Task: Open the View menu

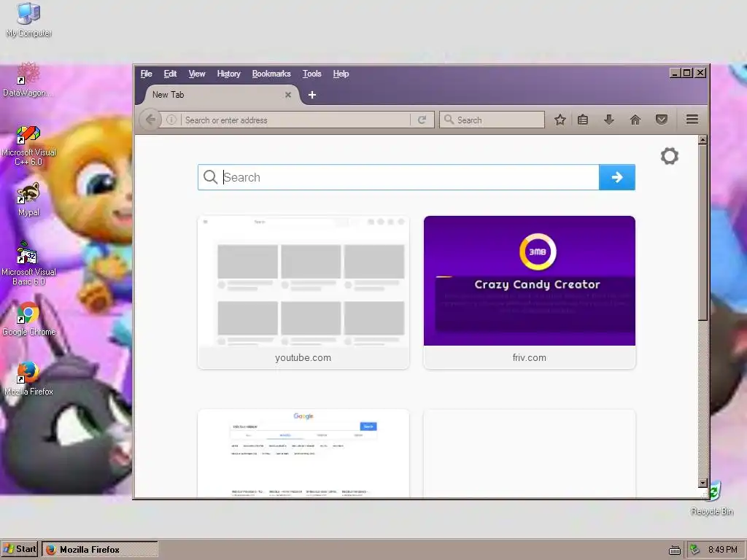Action: [197, 74]
